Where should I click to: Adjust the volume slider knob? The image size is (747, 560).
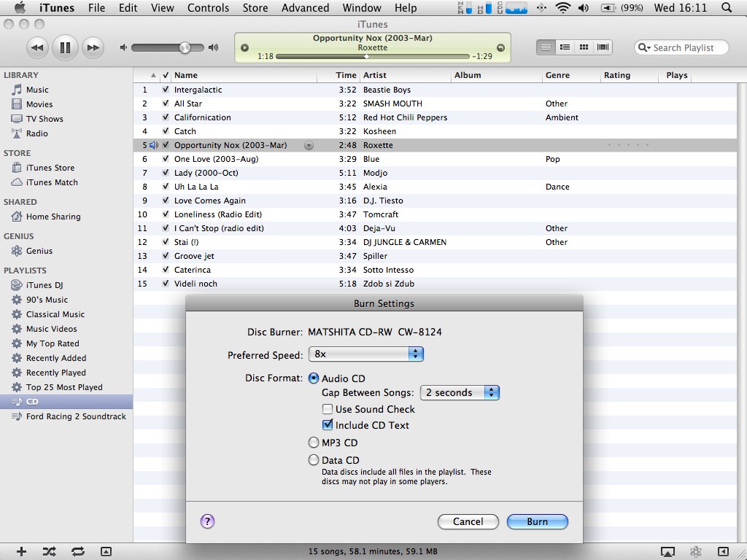tap(185, 47)
